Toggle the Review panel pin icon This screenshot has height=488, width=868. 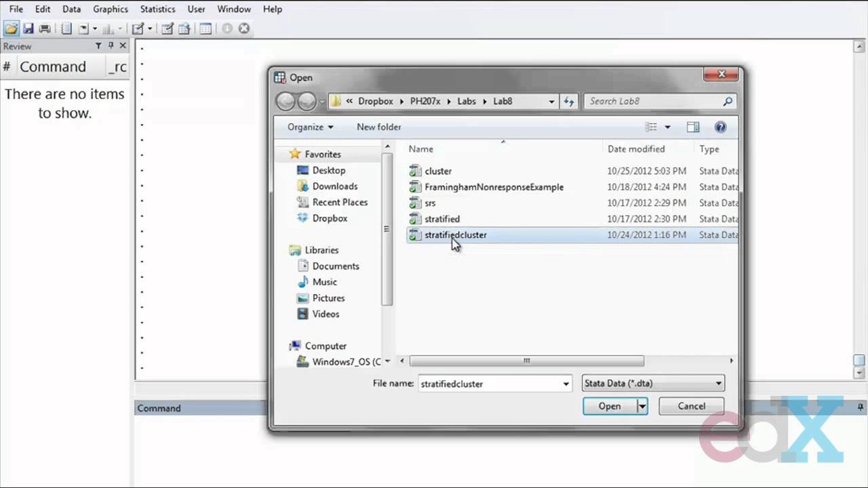111,45
